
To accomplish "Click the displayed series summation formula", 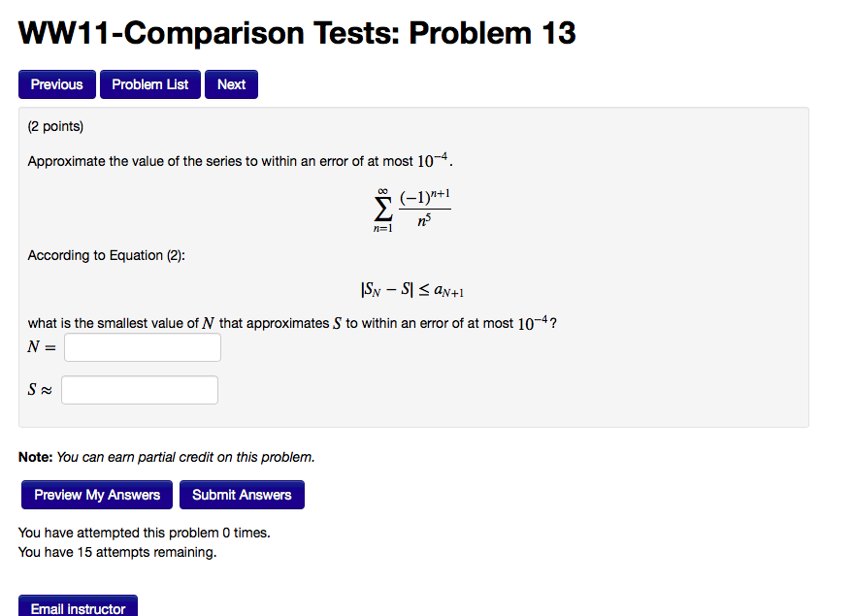I will (414, 210).
